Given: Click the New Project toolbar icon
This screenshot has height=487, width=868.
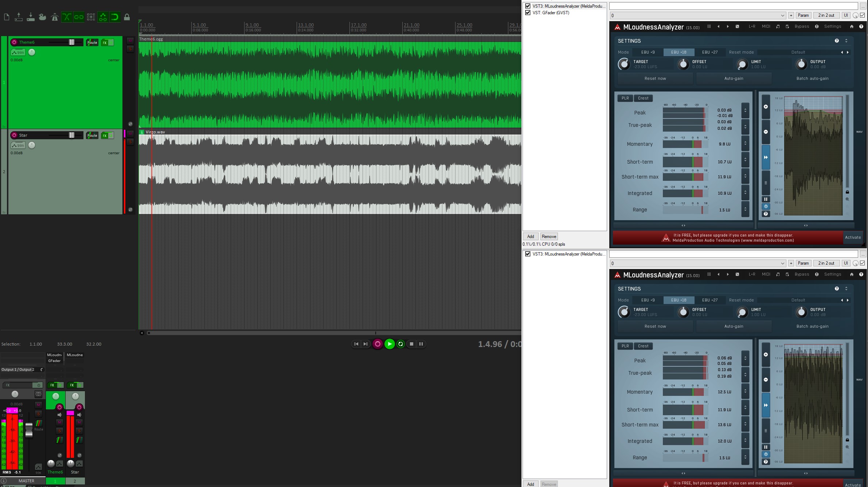Looking at the screenshot, I should point(7,17).
